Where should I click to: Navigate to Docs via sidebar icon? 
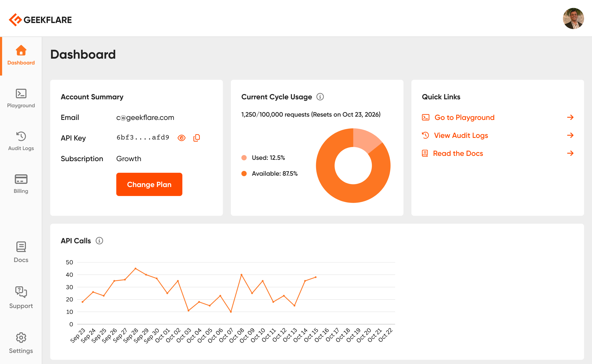click(21, 251)
